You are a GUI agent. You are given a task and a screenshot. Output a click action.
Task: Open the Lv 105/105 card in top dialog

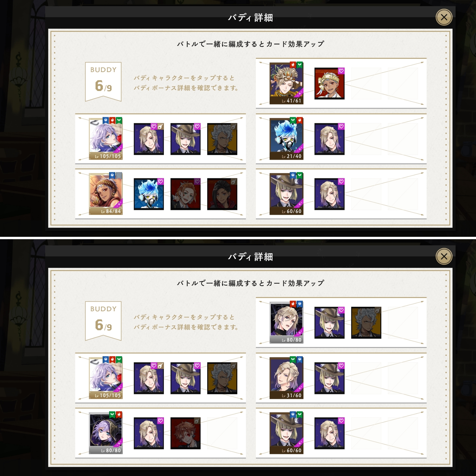pos(106,139)
